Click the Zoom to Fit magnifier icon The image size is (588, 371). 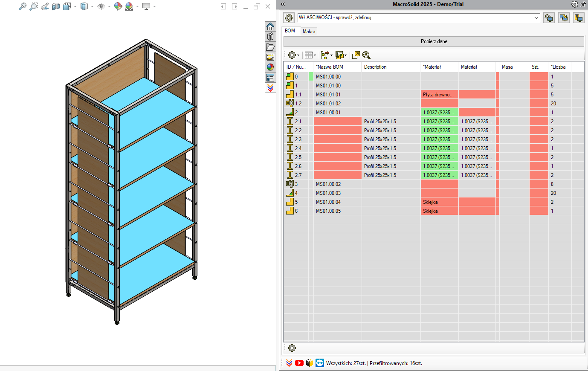pyautogui.click(x=23, y=6)
